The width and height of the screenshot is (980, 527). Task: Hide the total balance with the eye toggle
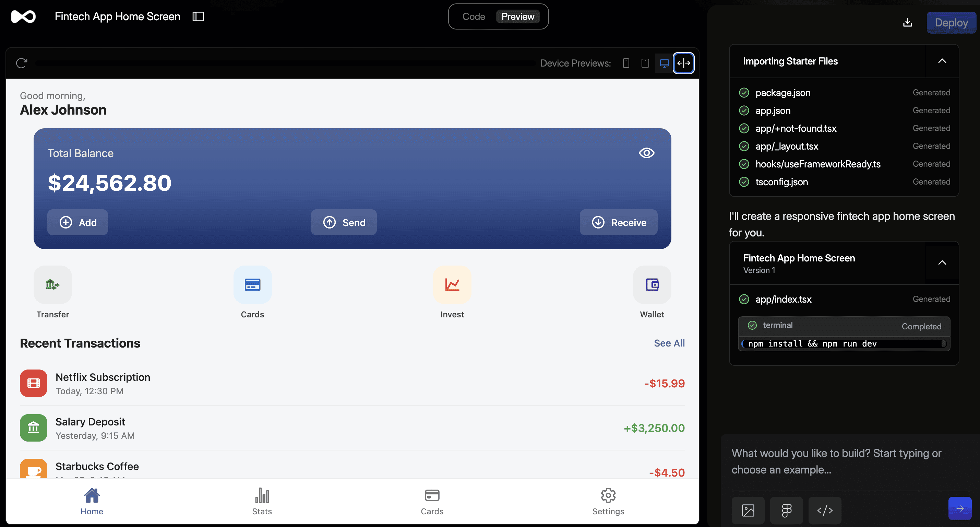646,153
